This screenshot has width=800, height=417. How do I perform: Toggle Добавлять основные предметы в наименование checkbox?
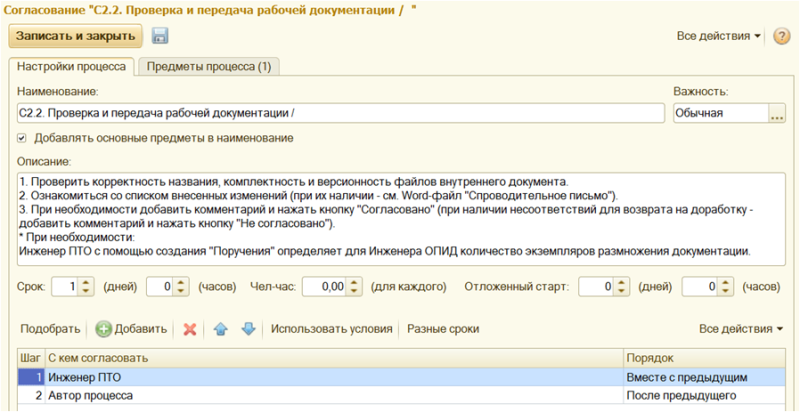22,138
